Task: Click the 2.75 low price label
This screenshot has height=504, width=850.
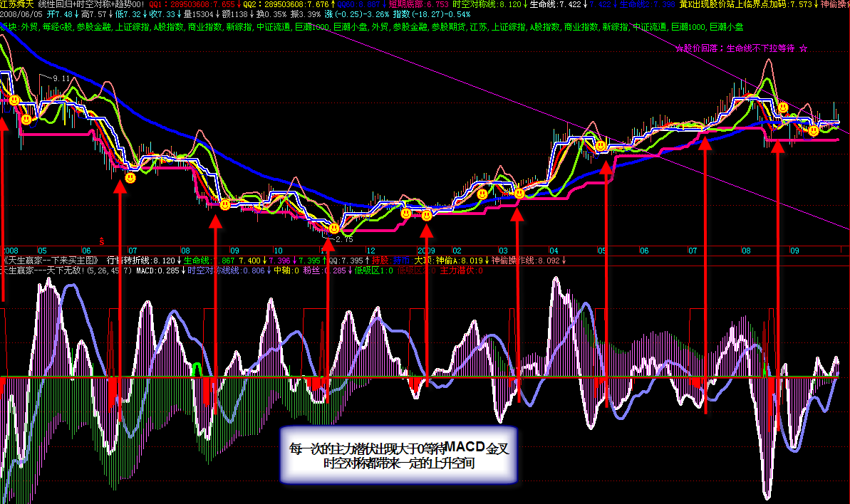Action: [x=344, y=239]
